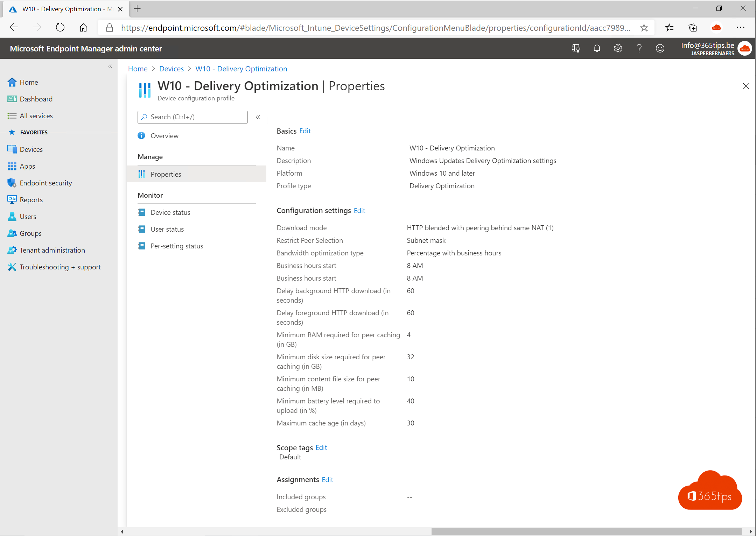The height and width of the screenshot is (536, 756).
Task: Switch to the Overview menu item
Action: 164,136
